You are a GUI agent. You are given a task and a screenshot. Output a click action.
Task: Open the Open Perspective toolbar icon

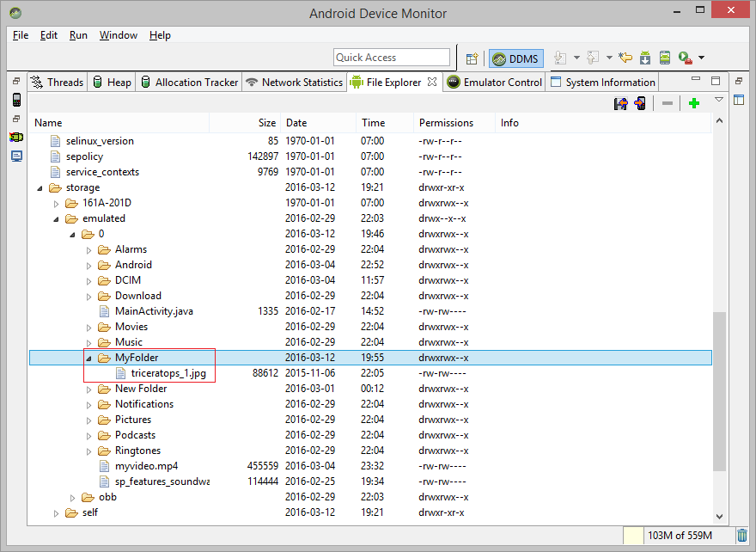472,58
